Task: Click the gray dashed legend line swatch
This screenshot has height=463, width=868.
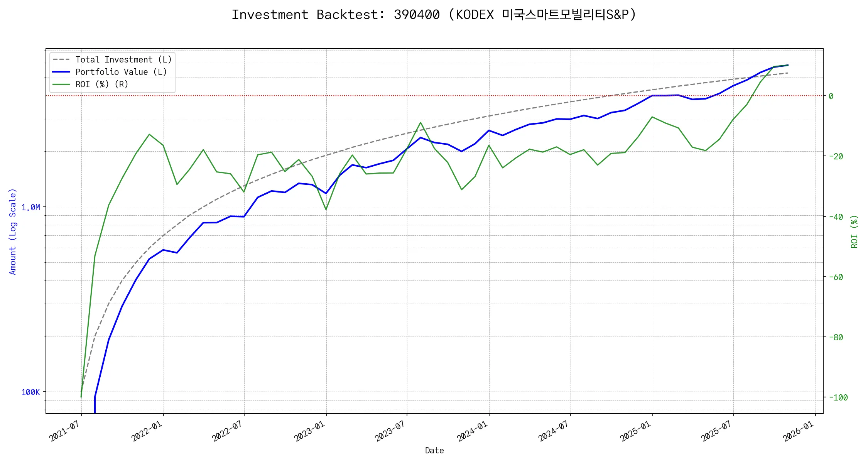Action: (61, 60)
